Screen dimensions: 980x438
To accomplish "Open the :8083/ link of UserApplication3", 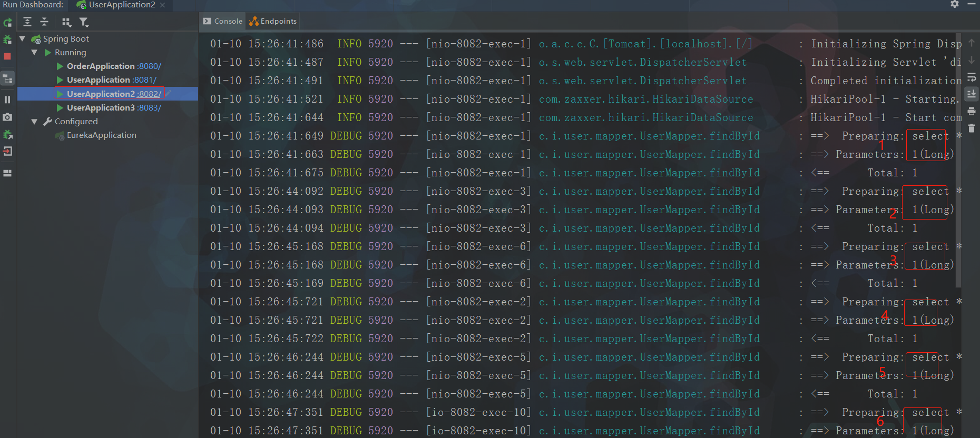I will pos(149,107).
